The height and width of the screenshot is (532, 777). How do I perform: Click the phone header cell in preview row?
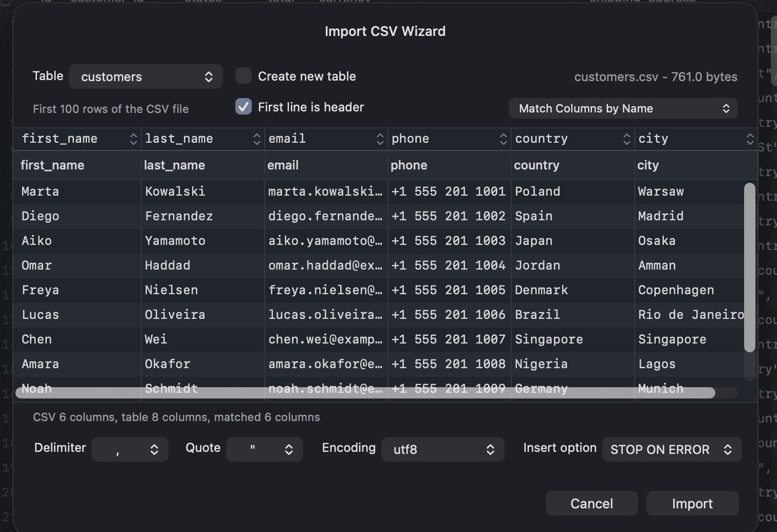point(450,165)
